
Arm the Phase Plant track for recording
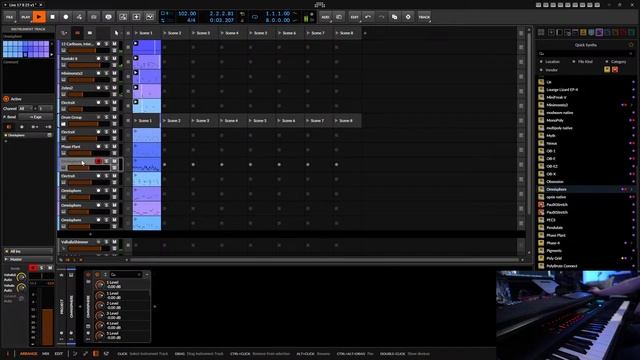pyautogui.click(x=98, y=147)
